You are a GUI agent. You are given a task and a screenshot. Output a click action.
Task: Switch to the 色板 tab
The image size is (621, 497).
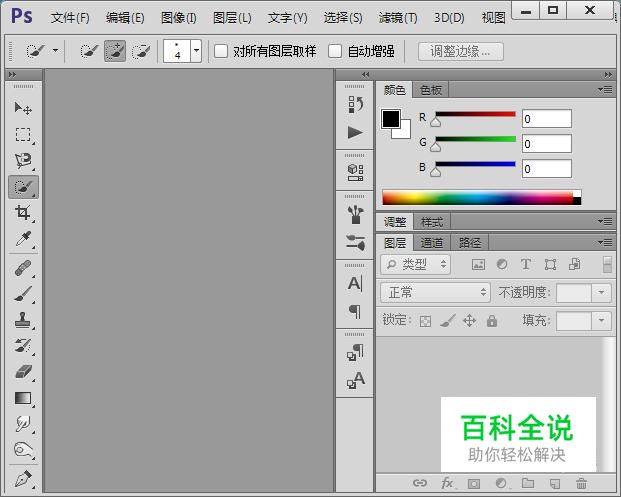click(430, 90)
